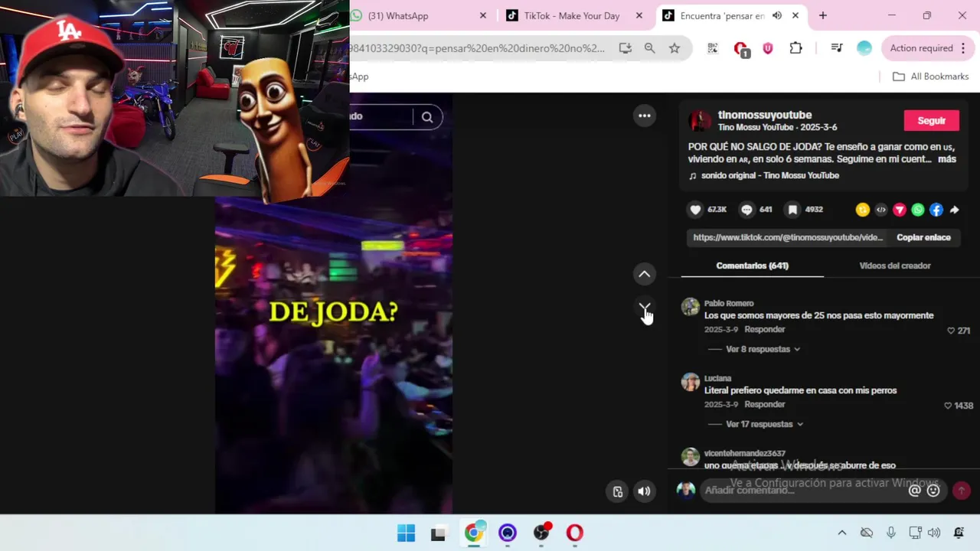Click the embed code icon
The image size is (980, 551).
coord(881,210)
